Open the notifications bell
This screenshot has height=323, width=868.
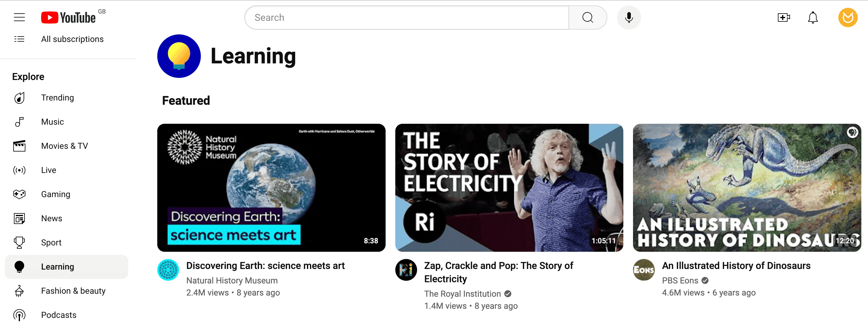[812, 18]
